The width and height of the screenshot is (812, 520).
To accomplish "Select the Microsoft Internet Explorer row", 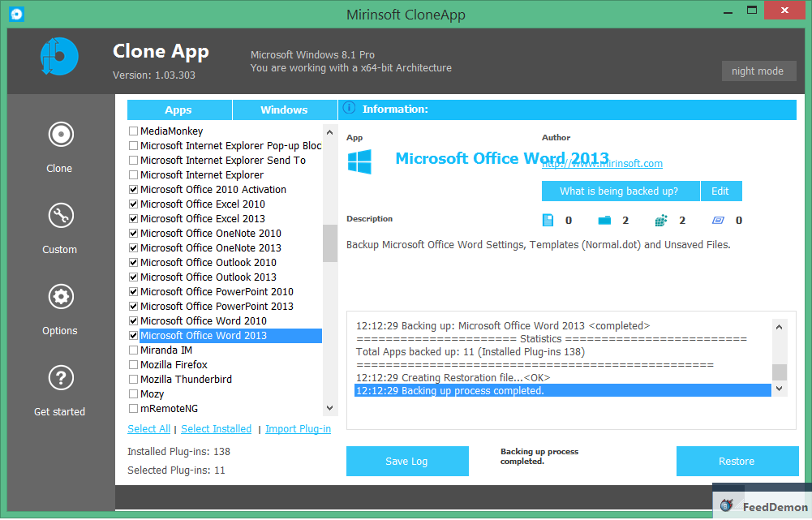I will pyautogui.click(x=226, y=175).
